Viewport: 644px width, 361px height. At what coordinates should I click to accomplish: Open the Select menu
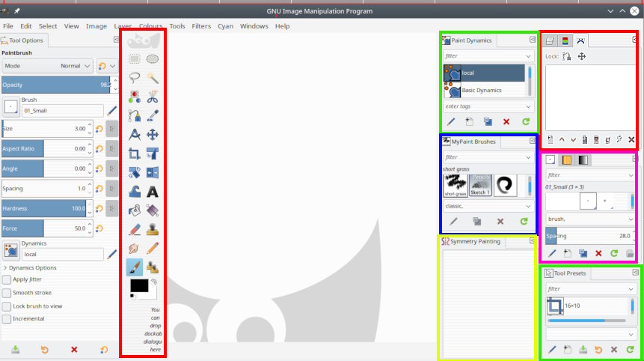pyautogui.click(x=48, y=26)
